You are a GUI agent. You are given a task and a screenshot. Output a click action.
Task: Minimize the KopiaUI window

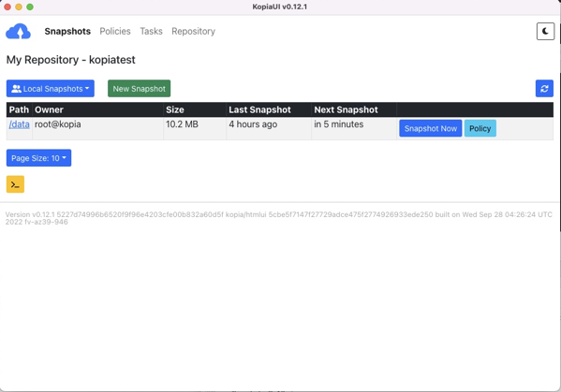[x=19, y=7]
